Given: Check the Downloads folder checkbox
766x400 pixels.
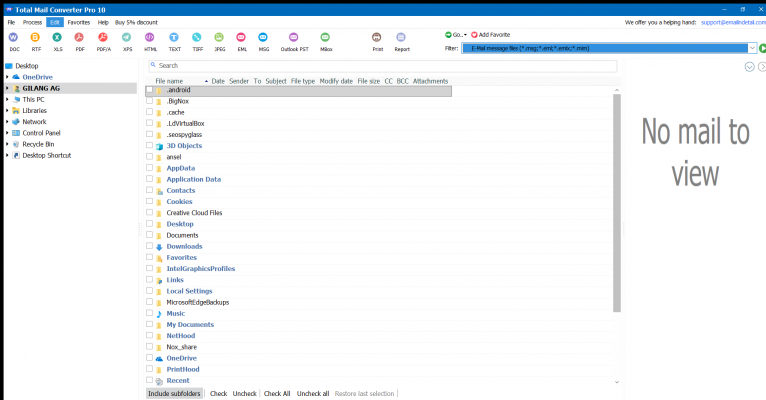Looking at the screenshot, I should [149, 246].
